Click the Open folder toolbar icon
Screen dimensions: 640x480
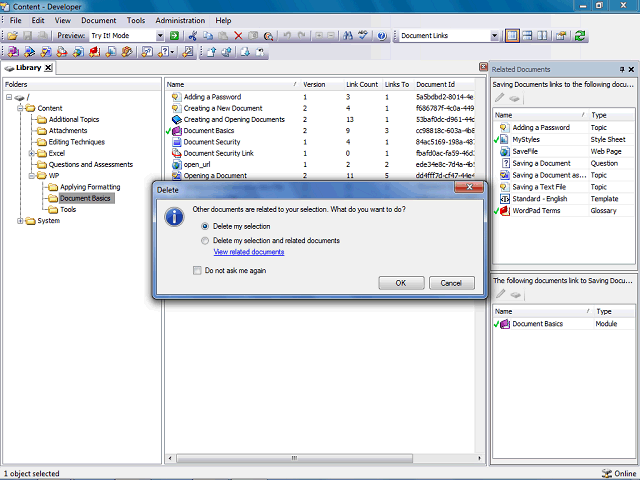[x=12, y=36]
